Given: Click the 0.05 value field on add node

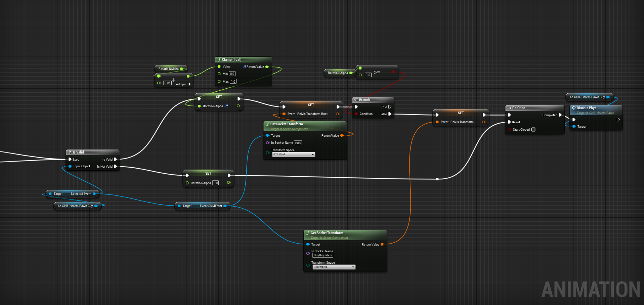Looking at the screenshot, I should pyautogui.click(x=167, y=83).
